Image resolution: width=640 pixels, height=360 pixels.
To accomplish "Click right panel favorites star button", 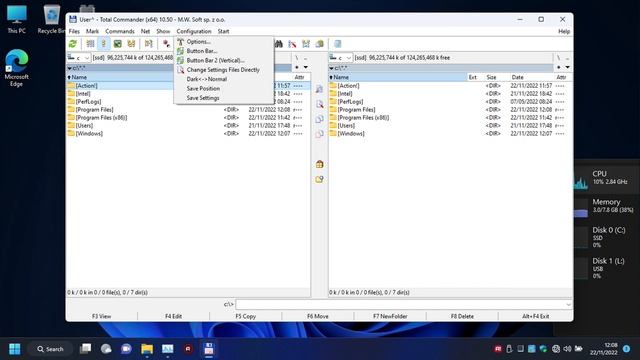I will coord(559,67).
